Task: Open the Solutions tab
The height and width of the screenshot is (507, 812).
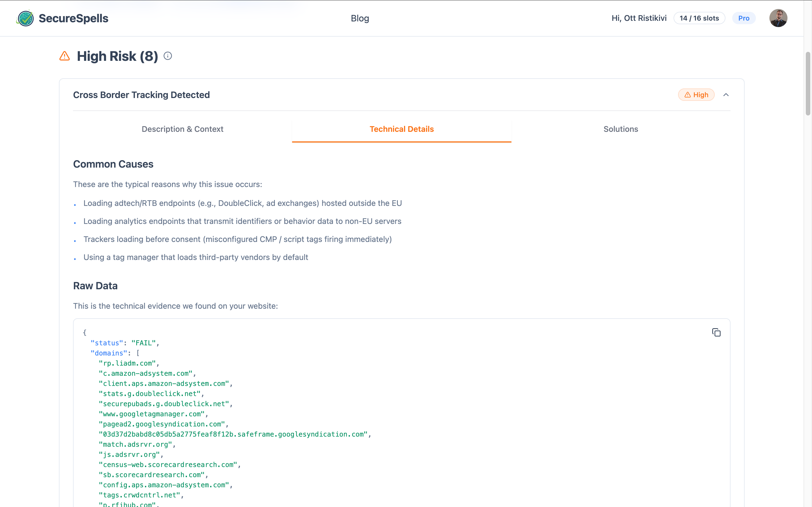Action: 620,129
